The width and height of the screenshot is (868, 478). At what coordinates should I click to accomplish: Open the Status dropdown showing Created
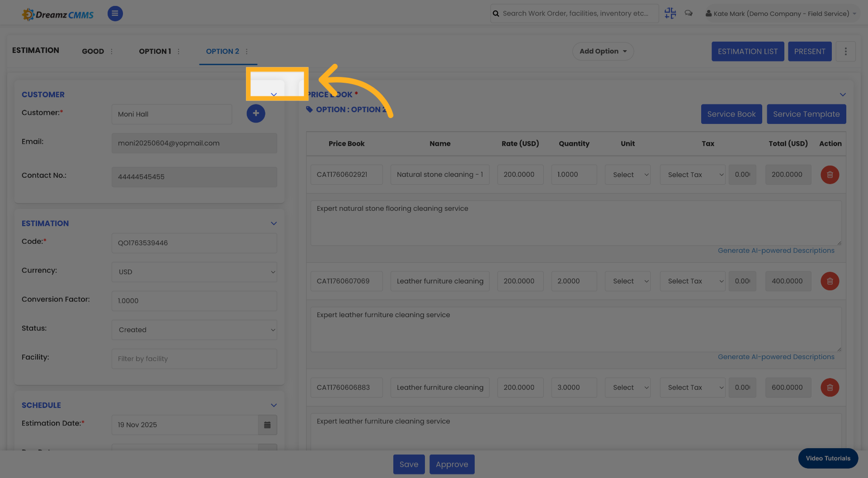(194, 330)
